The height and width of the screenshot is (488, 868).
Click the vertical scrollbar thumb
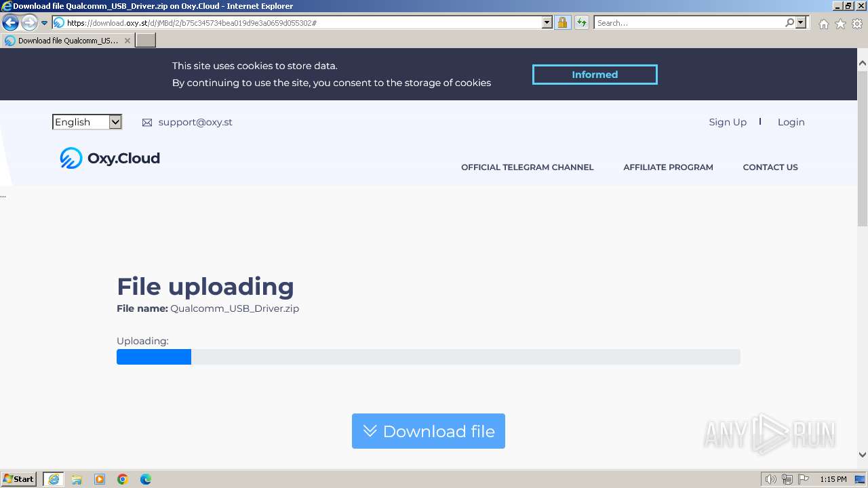[863, 149]
